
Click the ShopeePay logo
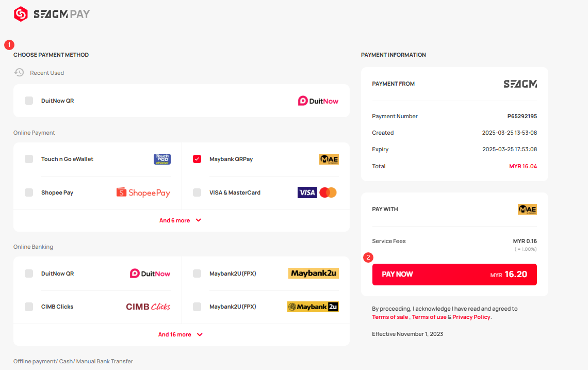tap(143, 192)
